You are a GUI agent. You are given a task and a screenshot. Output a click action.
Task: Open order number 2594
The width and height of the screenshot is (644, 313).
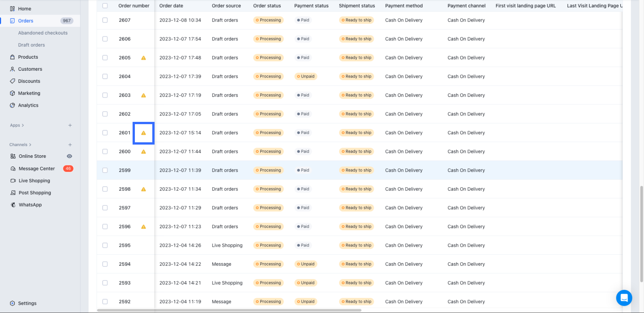click(x=125, y=264)
